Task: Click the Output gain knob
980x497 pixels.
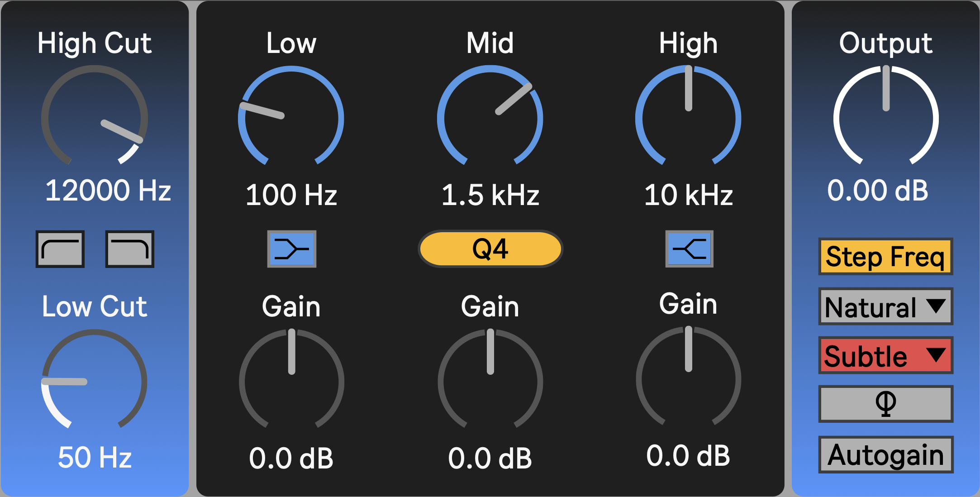Action: (x=886, y=119)
